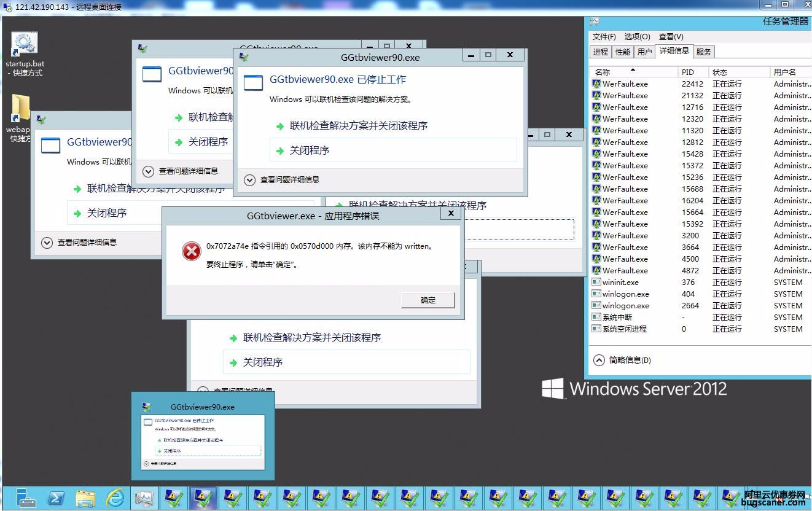
Task: Click the WerFault.exe icon in PID 12716 row
Action: (596, 107)
